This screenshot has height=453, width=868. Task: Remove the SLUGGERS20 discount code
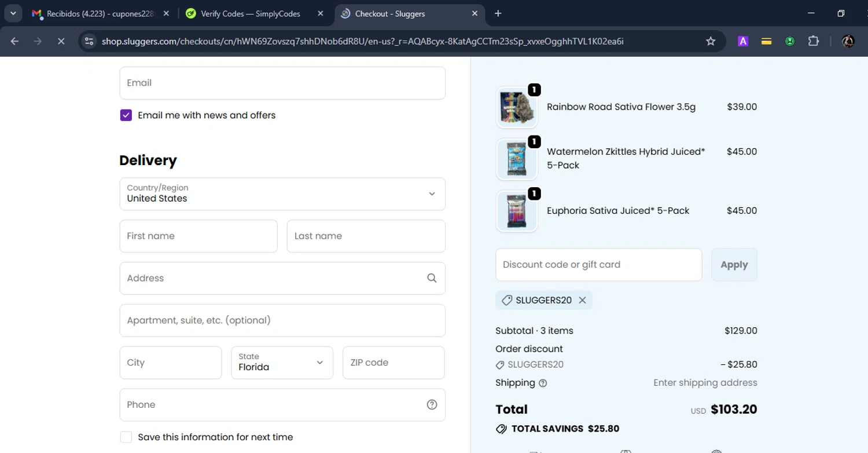click(582, 300)
